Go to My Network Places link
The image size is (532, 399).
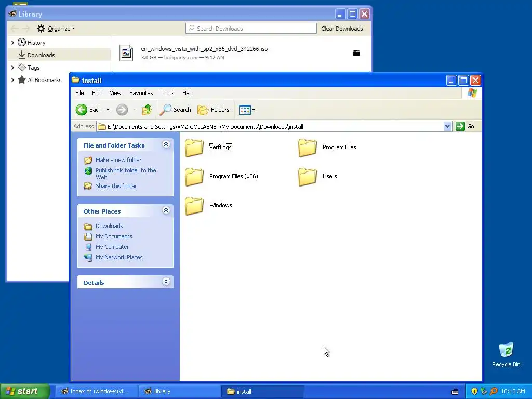pos(119,257)
